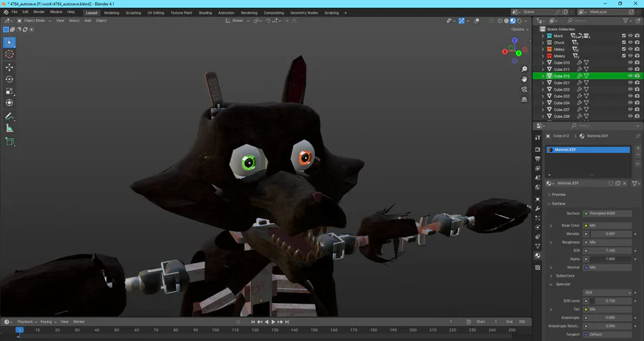The image size is (644, 341).
Task: Switch to solid viewport shading
Action: 507,21
